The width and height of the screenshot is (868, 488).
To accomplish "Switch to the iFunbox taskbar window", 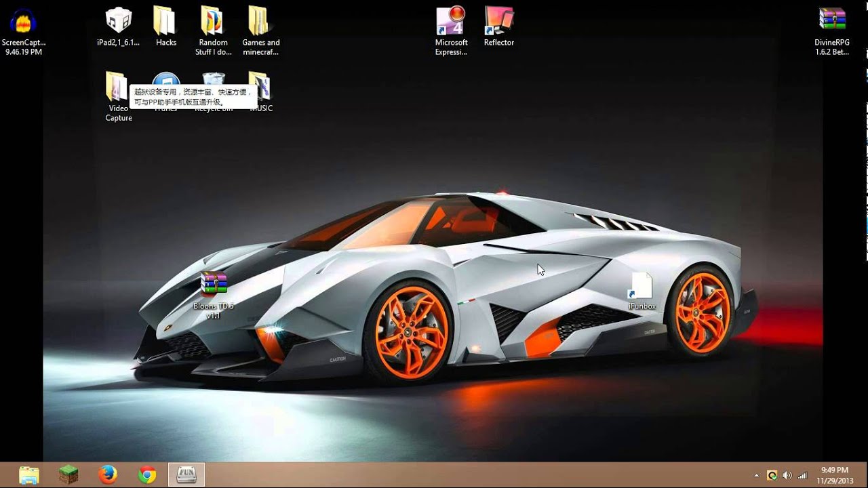I will [x=186, y=475].
